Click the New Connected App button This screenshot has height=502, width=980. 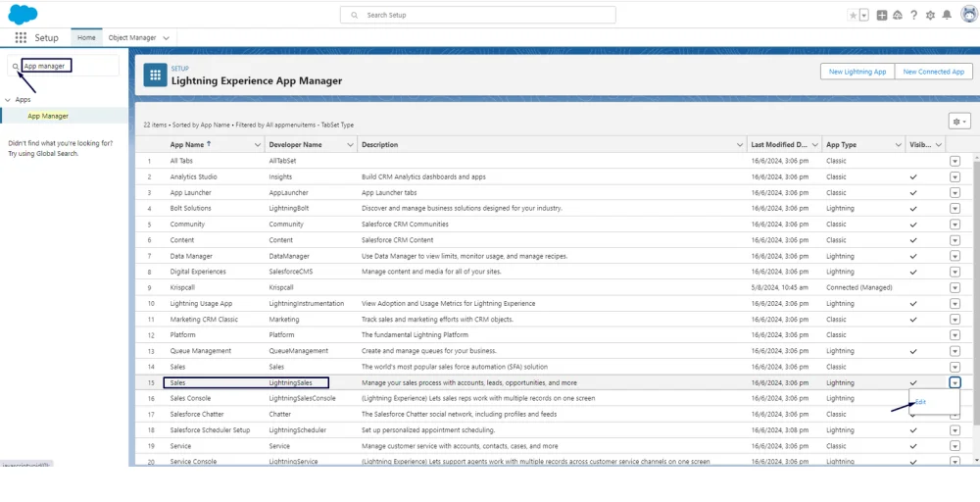tap(934, 72)
